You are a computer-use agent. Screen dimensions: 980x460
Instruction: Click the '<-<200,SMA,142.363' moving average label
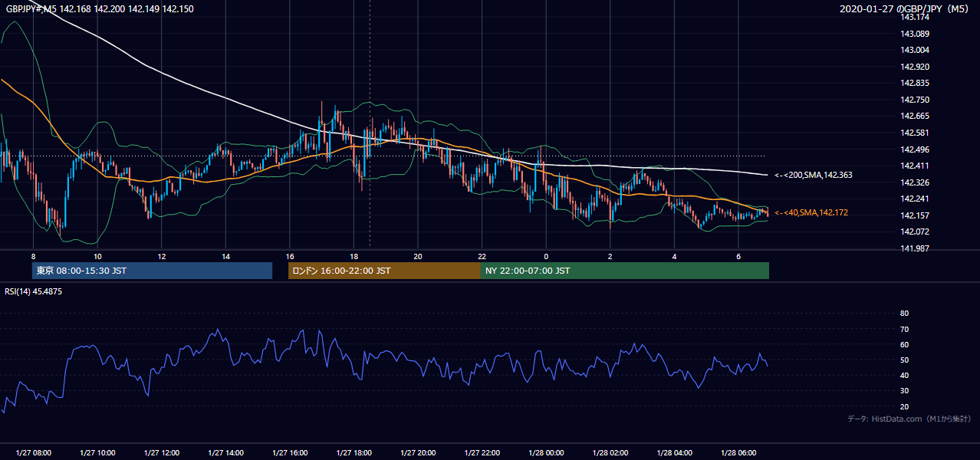pos(813,175)
